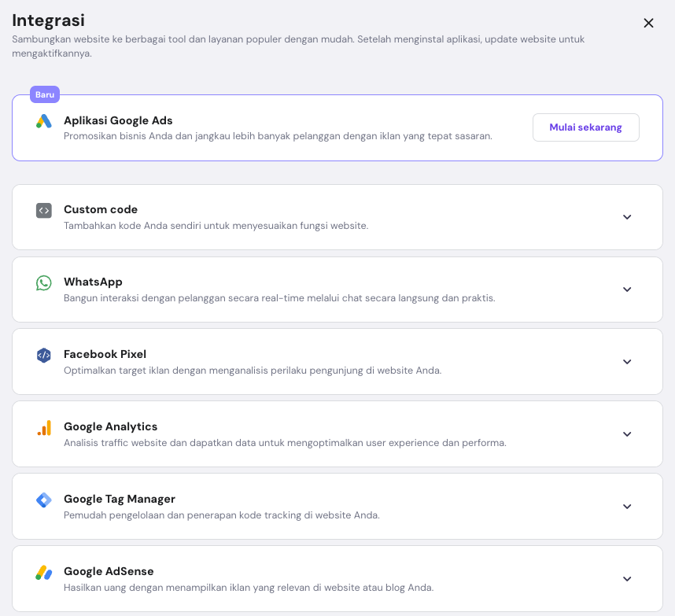Expand the Custom code section

click(627, 217)
